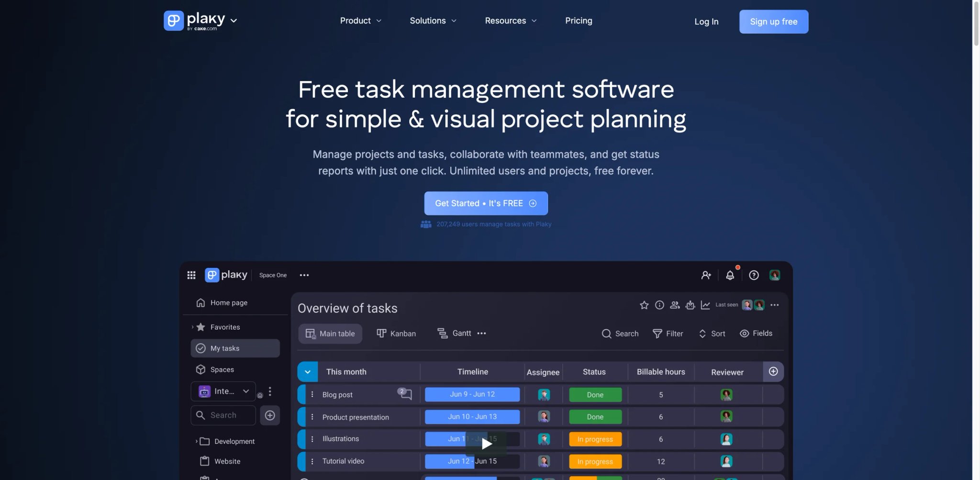Switch to the Gantt view
Viewport: 980px width, 480px height.
click(455, 333)
